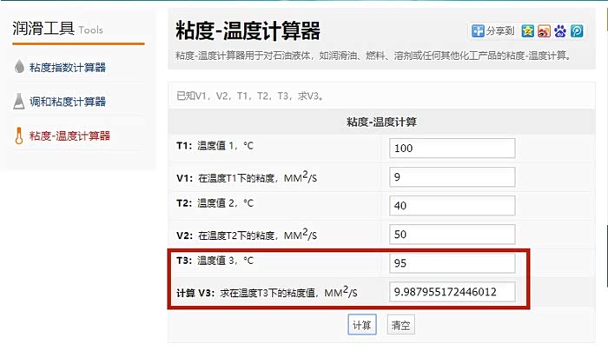
Task: Click the blue plus share icon
Action: pyautogui.click(x=478, y=30)
